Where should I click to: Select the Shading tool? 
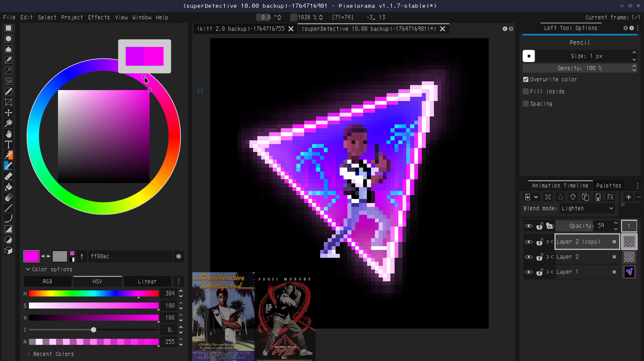8,197
